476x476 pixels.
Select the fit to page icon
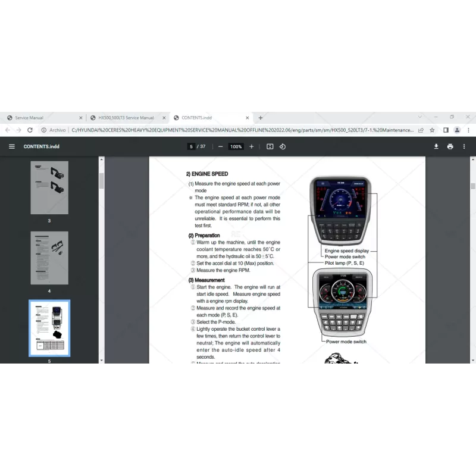(x=269, y=146)
